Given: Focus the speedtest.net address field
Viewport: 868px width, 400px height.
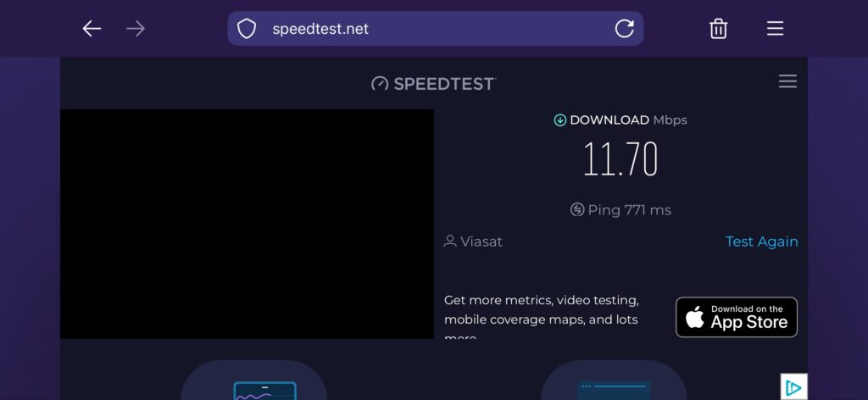Looking at the screenshot, I should click(424, 29).
